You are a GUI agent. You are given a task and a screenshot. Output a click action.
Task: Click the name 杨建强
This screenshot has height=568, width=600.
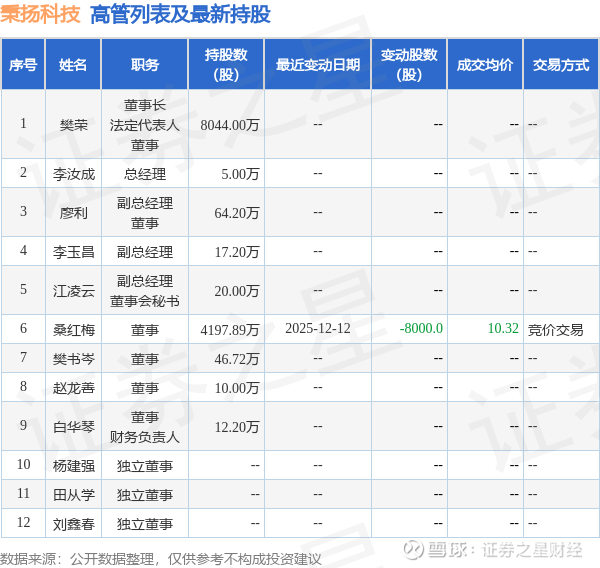pyautogui.click(x=73, y=466)
